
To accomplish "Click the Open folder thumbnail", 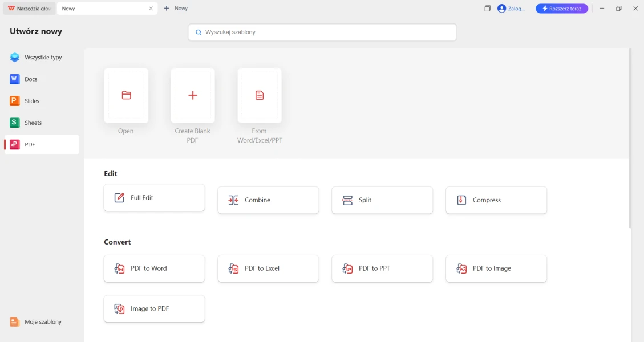I will [126, 96].
